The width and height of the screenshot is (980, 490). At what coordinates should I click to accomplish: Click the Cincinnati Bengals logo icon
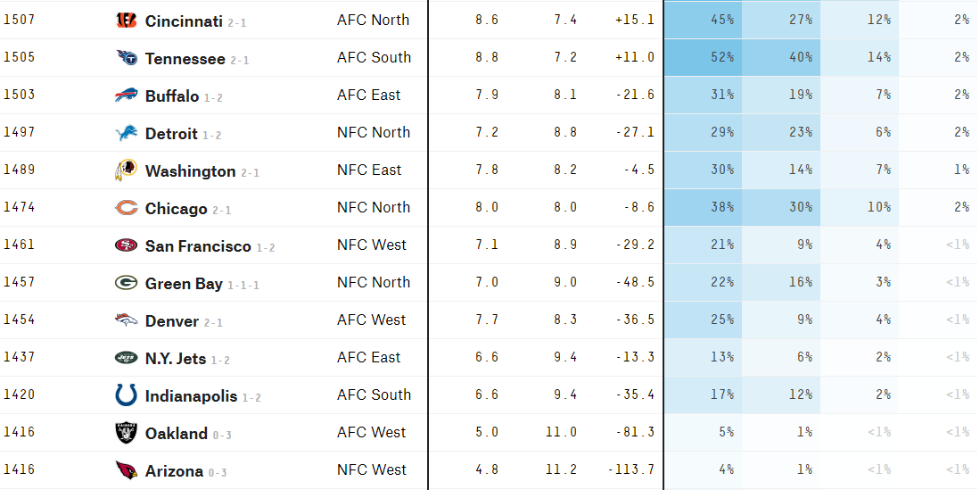[126, 20]
